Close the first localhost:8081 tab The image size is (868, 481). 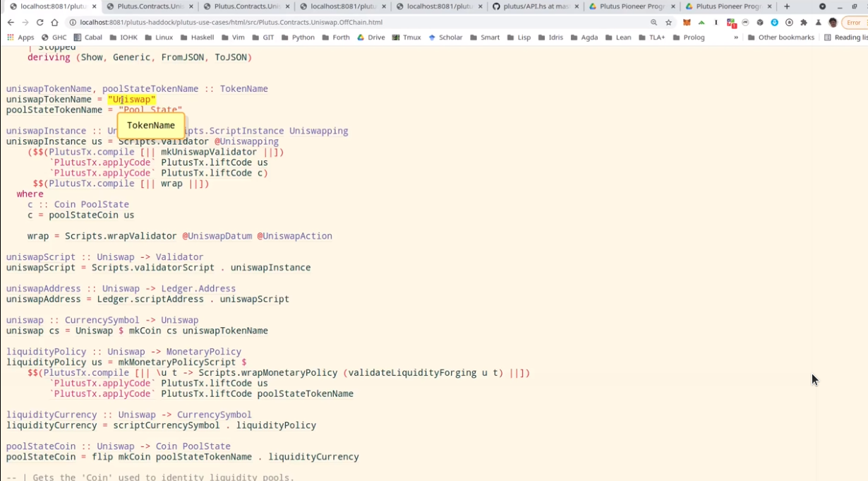tap(95, 6)
